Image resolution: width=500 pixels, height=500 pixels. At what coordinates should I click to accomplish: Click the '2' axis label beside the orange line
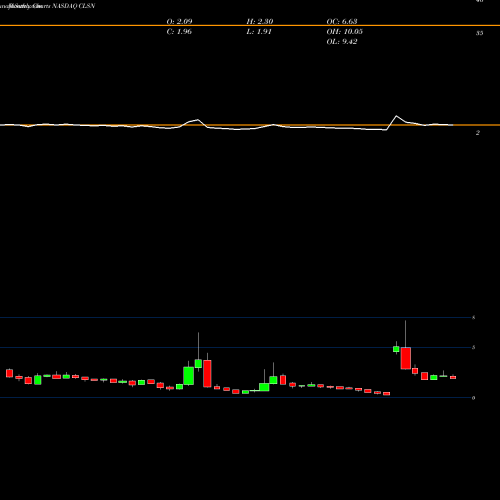[478, 133]
